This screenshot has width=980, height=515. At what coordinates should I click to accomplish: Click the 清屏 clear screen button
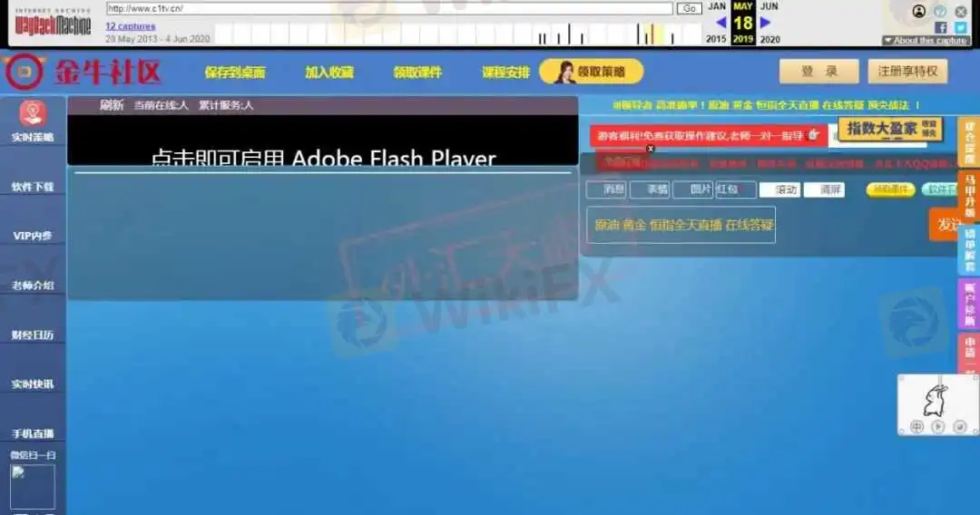(824, 189)
